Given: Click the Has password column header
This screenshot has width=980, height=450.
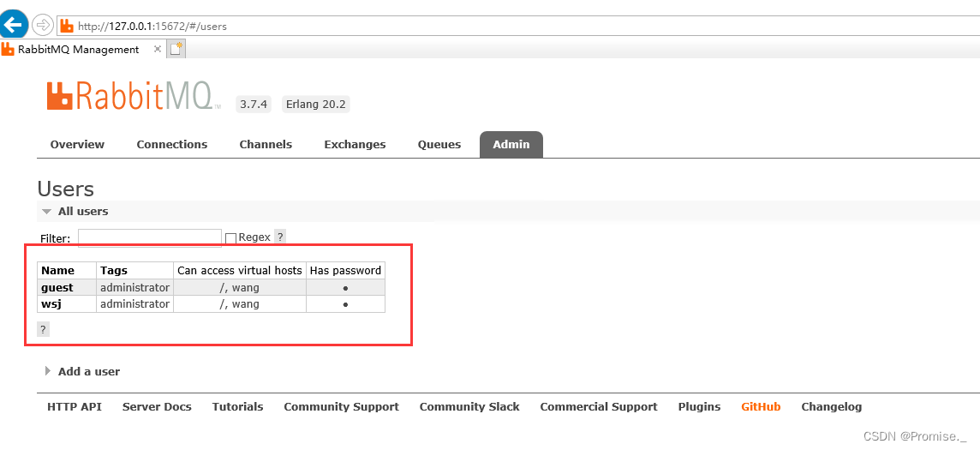Looking at the screenshot, I should pyautogui.click(x=345, y=271).
